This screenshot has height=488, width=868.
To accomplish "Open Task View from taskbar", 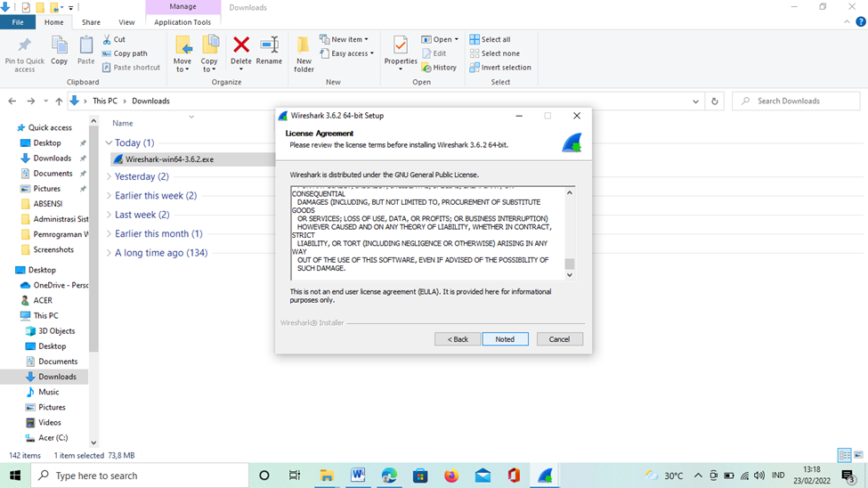I will tap(295, 476).
